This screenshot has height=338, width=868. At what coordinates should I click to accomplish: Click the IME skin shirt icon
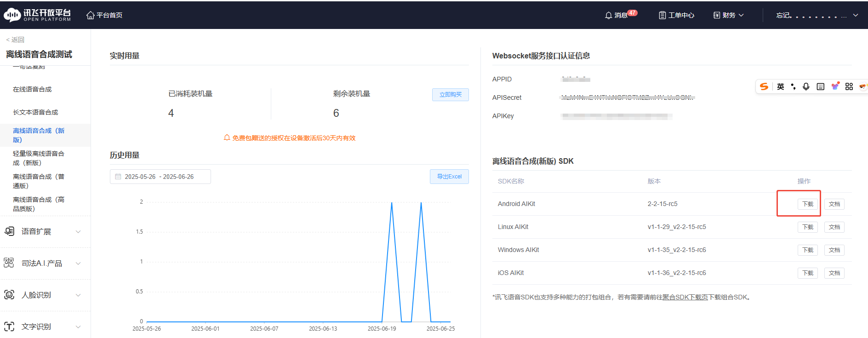click(835, 86)
